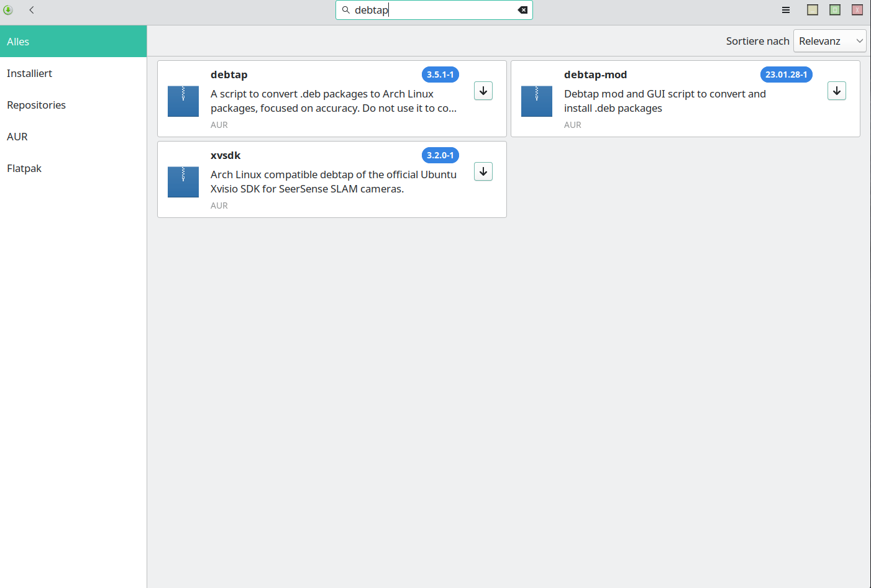Screen dimensions: 871x588
Task: Click the debtap-mod package archive icon
Action: click(x=537, y=101)
